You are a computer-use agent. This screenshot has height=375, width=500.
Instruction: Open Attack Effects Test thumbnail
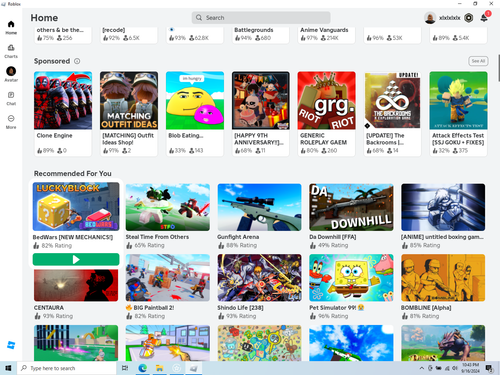(x=459, y=100)
